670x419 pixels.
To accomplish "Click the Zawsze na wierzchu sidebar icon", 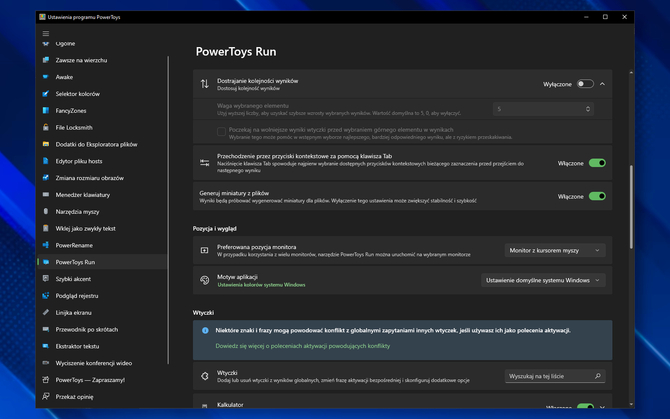I will point(46,60).
